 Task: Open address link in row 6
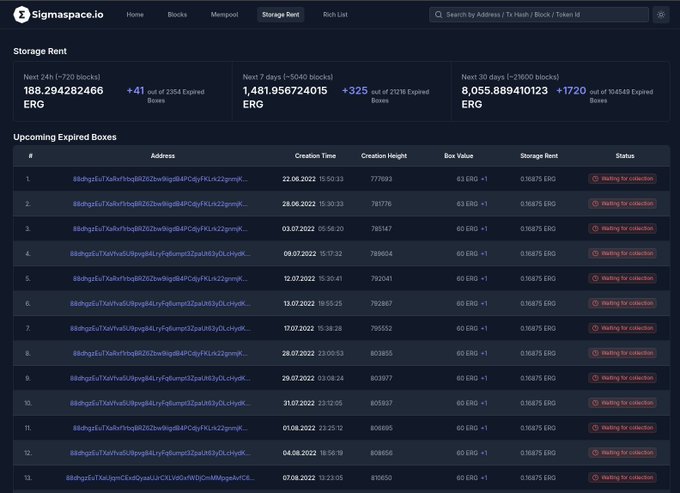coord(160,304)
